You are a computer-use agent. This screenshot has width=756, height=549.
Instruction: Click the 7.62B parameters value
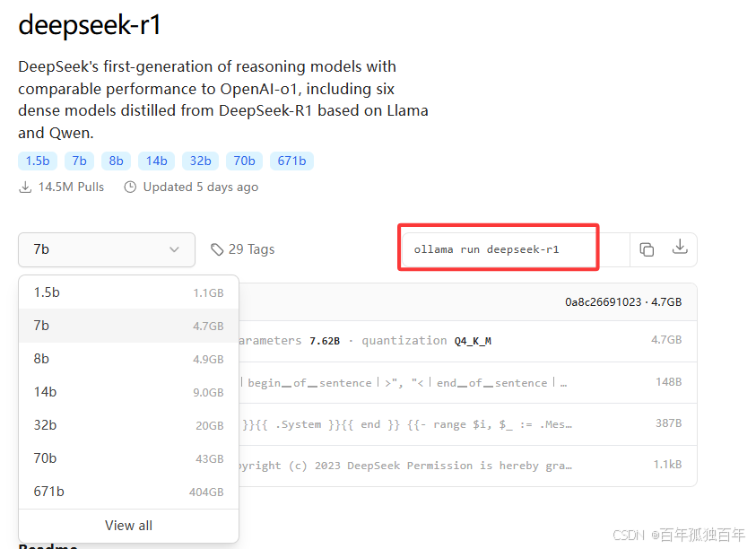click(325, 341)
